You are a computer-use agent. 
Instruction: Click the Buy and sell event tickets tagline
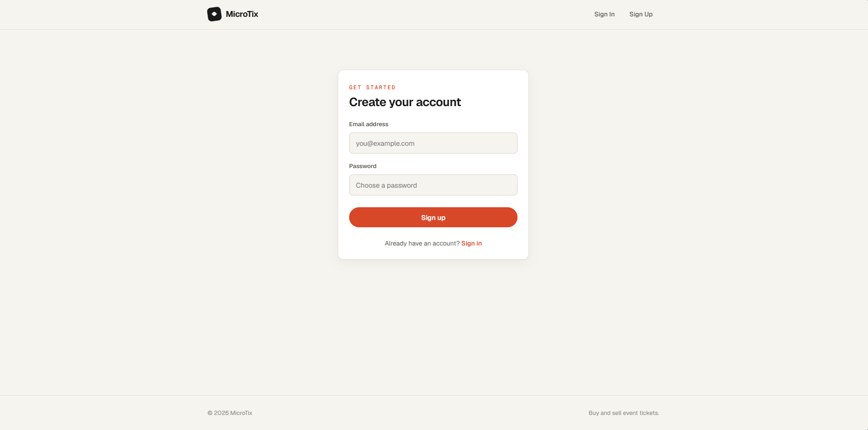coord(624,413)
